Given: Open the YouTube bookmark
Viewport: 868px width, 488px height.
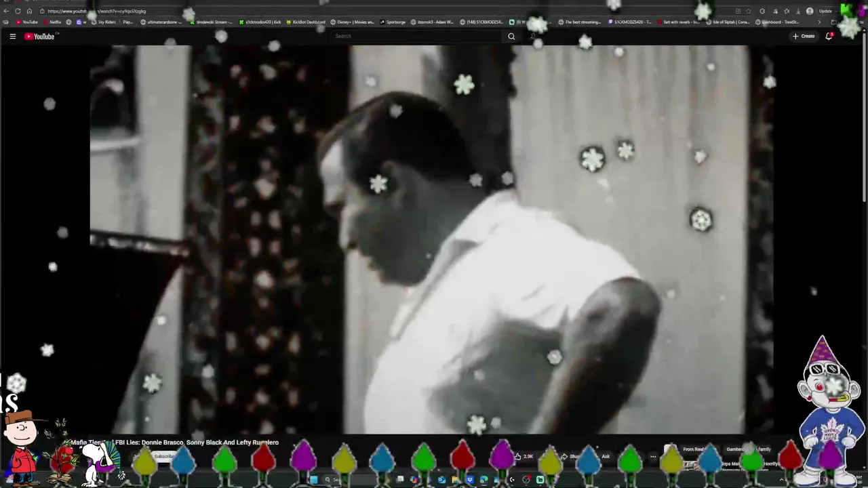Looking at the screenshot, I should [x=27, y=22].
